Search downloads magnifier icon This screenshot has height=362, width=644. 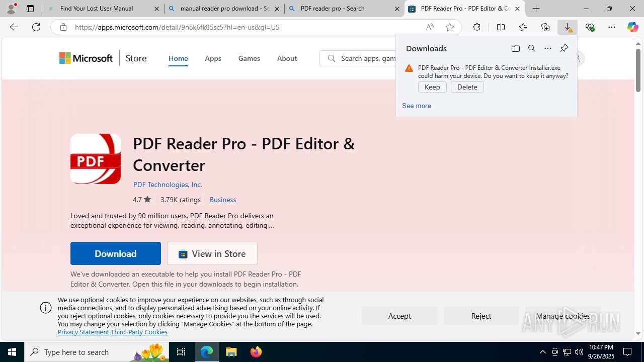coord(531,48)
